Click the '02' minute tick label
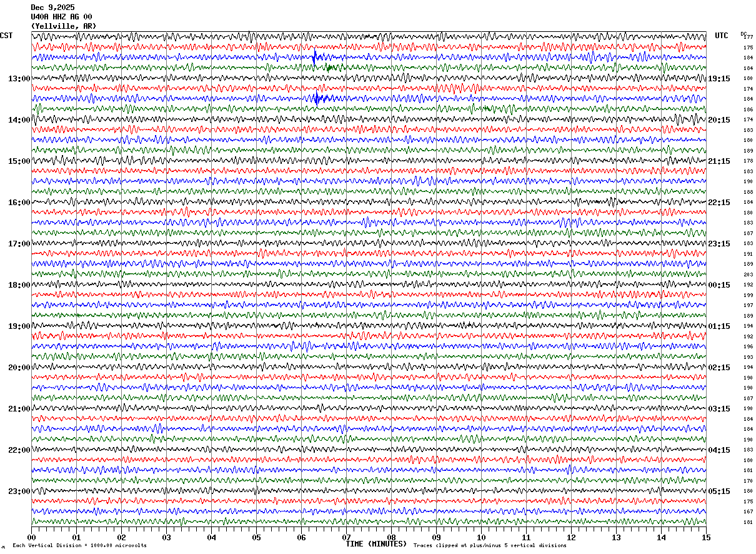The image size is (756, 554). point(121,538)
